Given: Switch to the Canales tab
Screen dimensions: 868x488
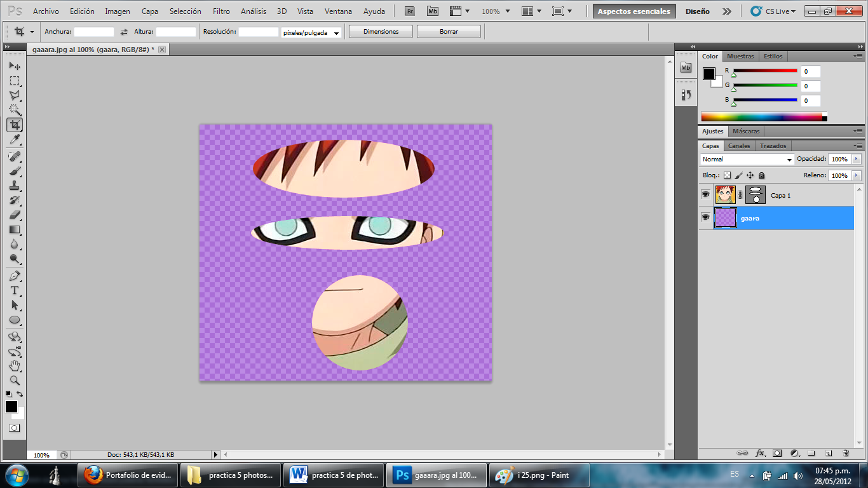Looking at the screenshot, I should tap(739, 146).
